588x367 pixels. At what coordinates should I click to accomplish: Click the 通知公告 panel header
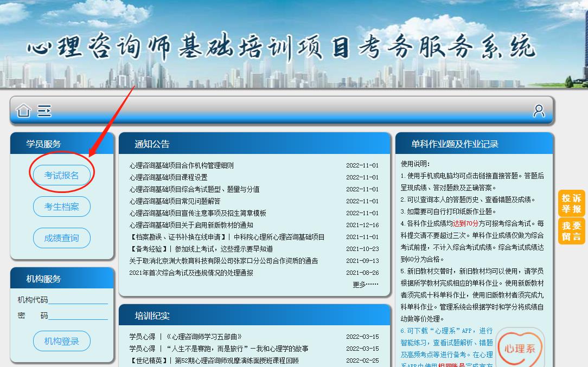coord(254,144)
